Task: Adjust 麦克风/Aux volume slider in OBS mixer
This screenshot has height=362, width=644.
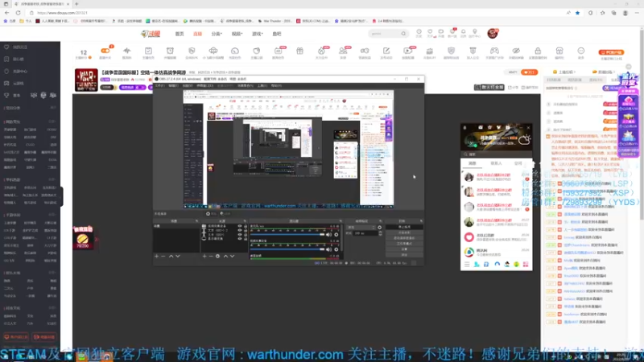Action: (x=287, y=235)
